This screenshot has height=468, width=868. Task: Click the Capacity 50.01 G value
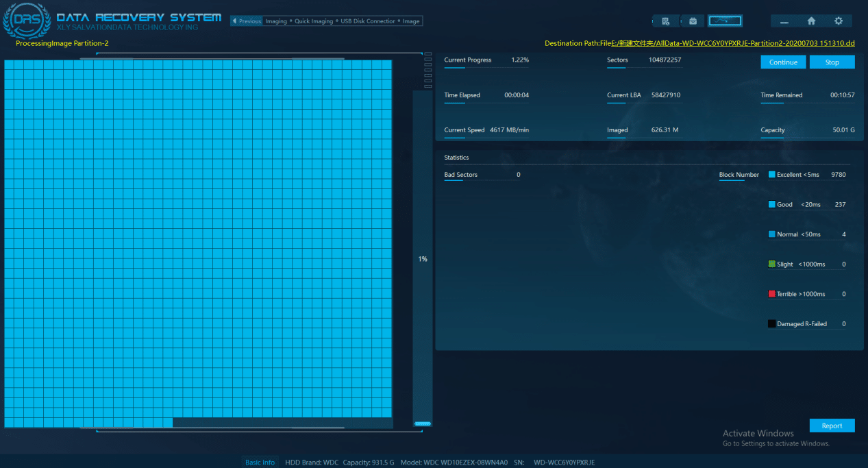pyautogui.click(x=843, y=130)
